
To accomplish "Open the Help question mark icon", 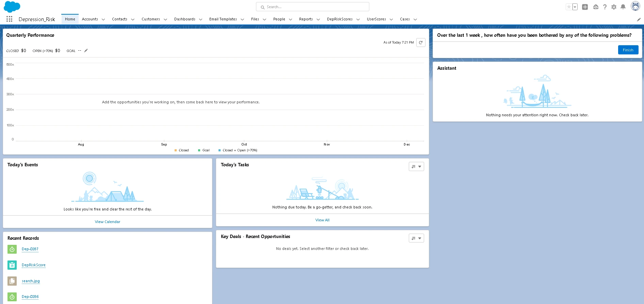I will (605, 7).
